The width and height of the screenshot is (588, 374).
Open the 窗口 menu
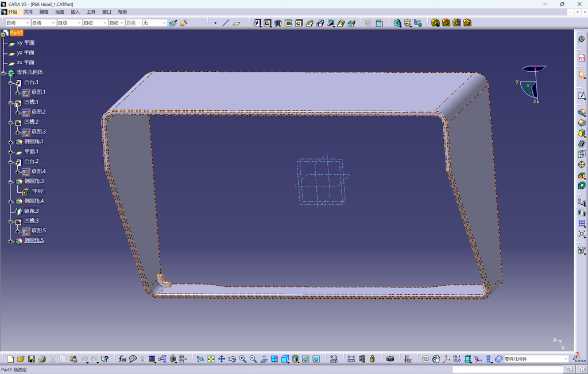(x=107, y=12)
